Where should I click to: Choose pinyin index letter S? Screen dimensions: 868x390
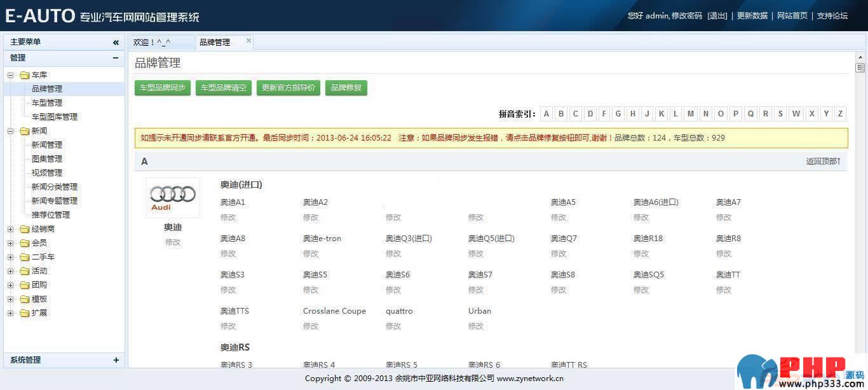pos(780,114)
